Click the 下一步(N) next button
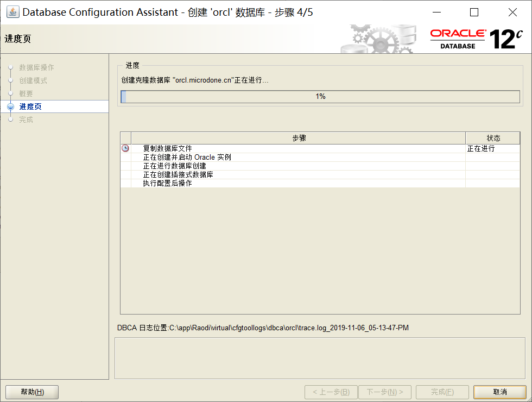 point(385,392)
